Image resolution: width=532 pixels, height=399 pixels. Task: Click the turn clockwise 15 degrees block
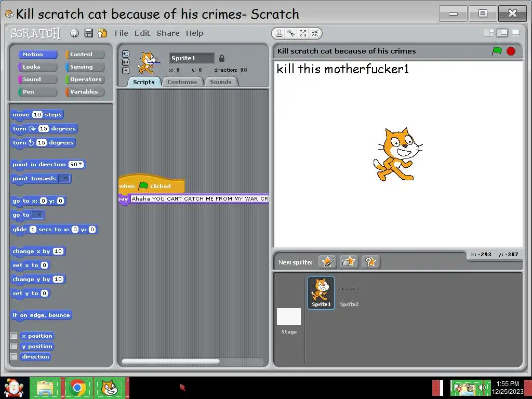click(44, 129)
